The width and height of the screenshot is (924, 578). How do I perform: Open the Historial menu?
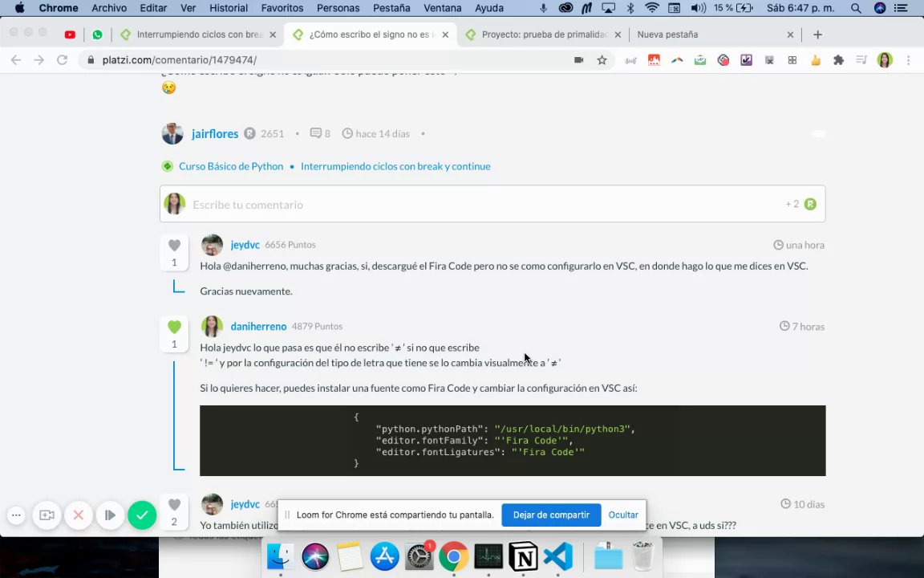click(x=229, y=8)
